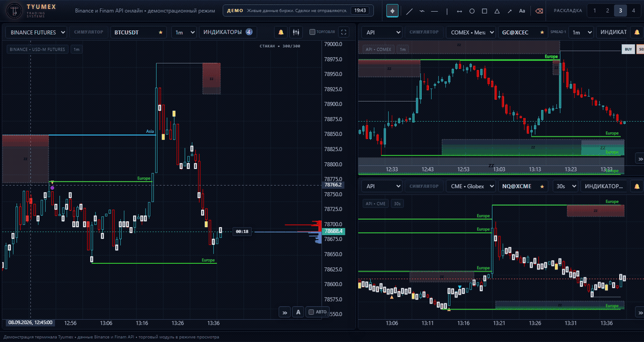This screenshot has width=644, height=342.
Task: Open the 1m timeframe dropdown for BTCUSDT
Action: (x=184, y=32)
